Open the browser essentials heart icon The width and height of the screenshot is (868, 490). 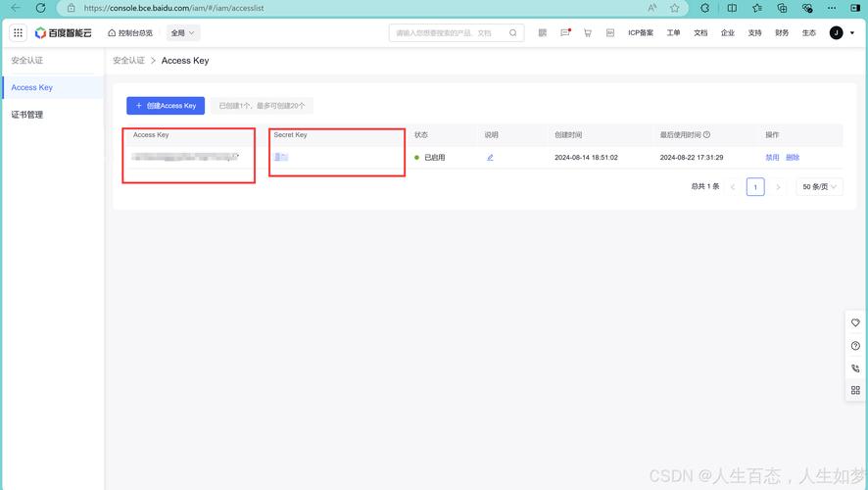coord(807,8)
